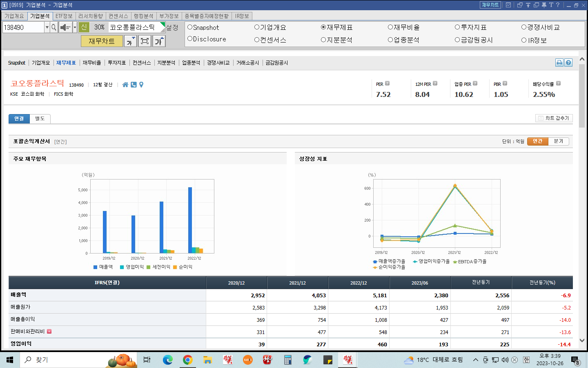Image resolution: width=588 pixels, height=368 pixels.
Task: Click the fit-to-screen frame icon
Action: tap(145, 41)
